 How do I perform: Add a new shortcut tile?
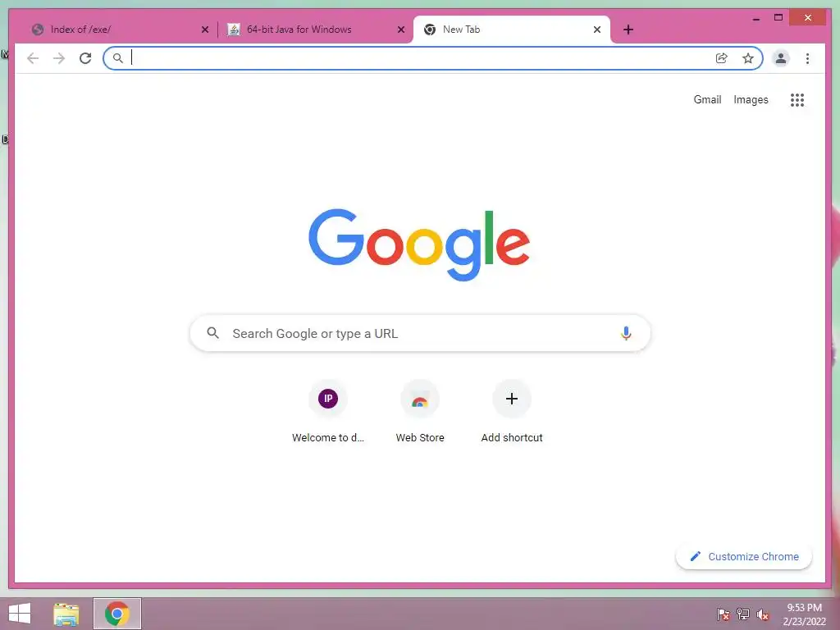(x=512, y=412)
